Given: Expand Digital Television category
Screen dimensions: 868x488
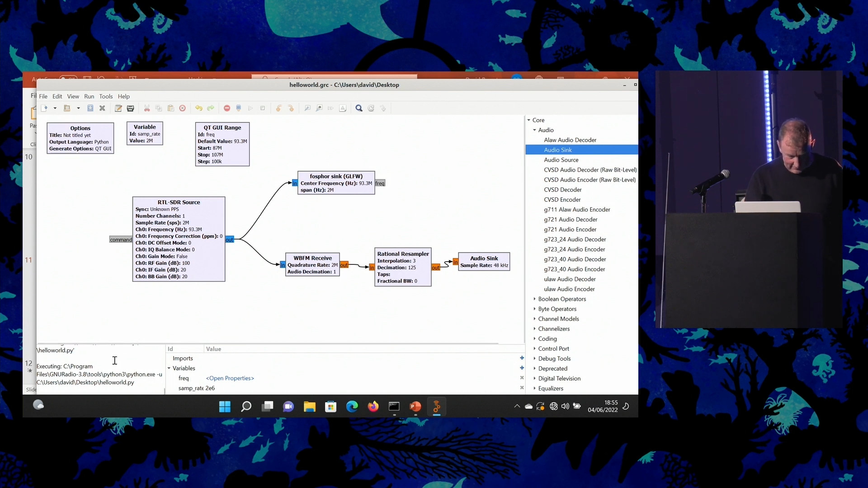Looking at the screenshot, I should (534, 379).
